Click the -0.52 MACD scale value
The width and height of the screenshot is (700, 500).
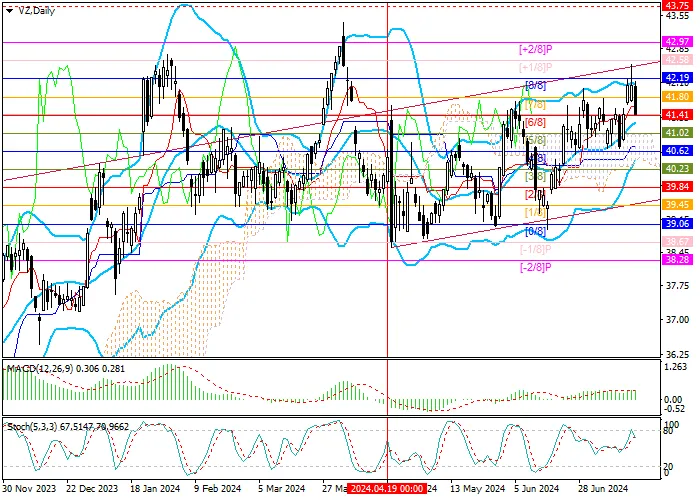(675, 408)
